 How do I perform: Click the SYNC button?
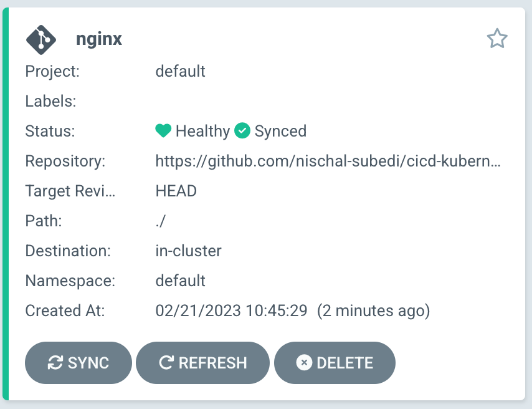78,362
